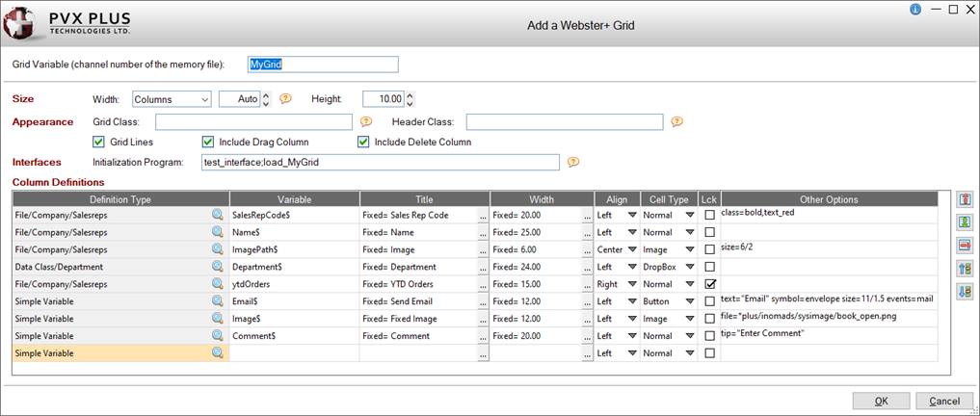Open title editor for Sales Rep Code
Image resolution: width=980 pixels, height=416 pixels.
point(483,215)
